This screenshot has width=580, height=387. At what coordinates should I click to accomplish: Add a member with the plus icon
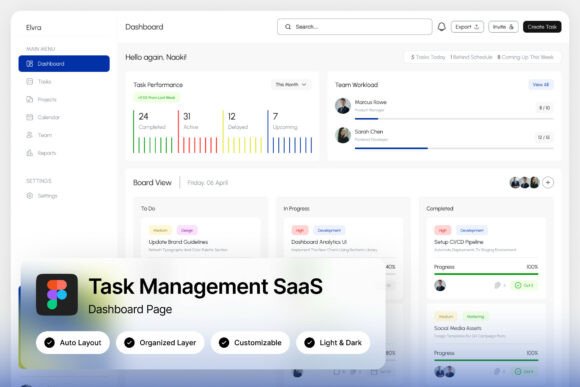tap(548, 182)
